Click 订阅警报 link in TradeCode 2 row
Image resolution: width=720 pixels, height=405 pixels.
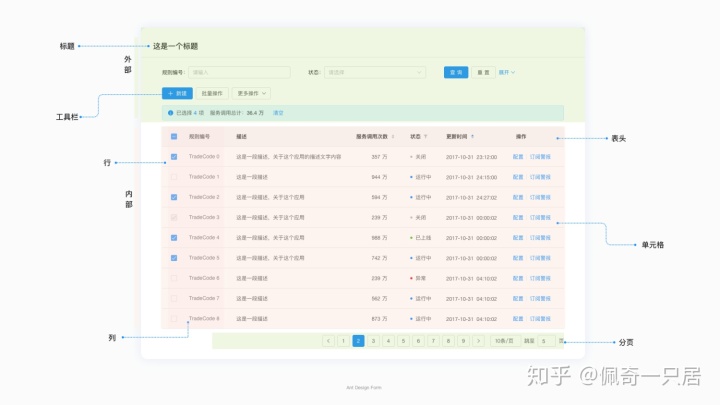click(540, 197)
